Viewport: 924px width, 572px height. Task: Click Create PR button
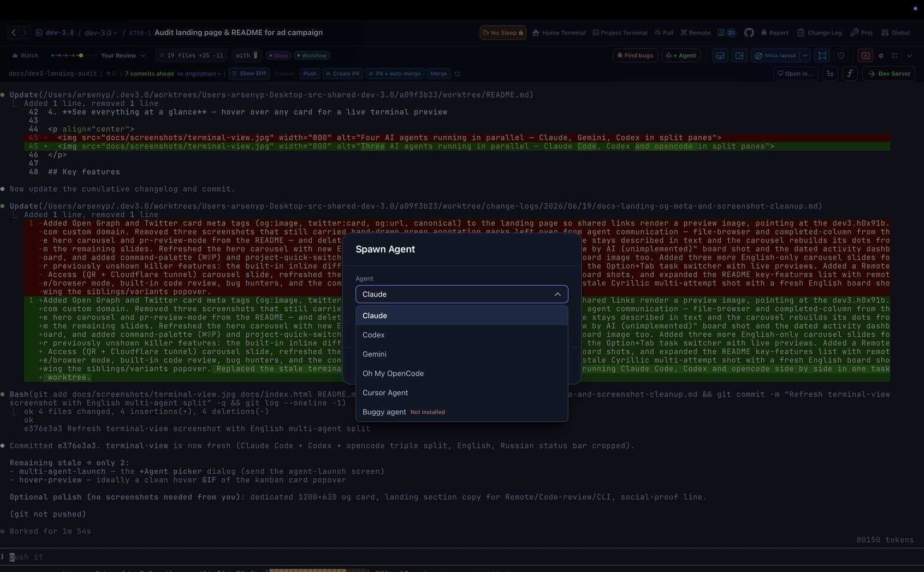coord(342,73)
